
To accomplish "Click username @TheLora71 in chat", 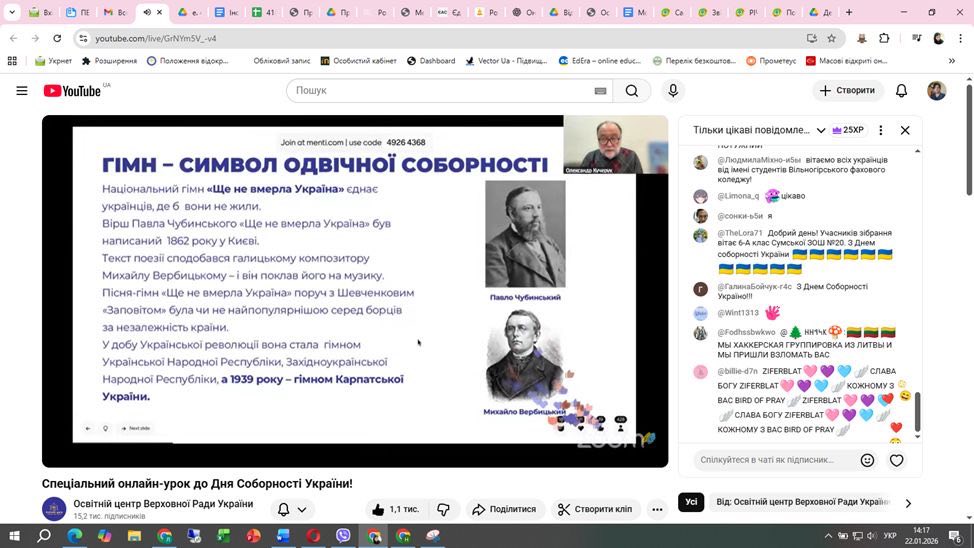I will coord(739,233).
